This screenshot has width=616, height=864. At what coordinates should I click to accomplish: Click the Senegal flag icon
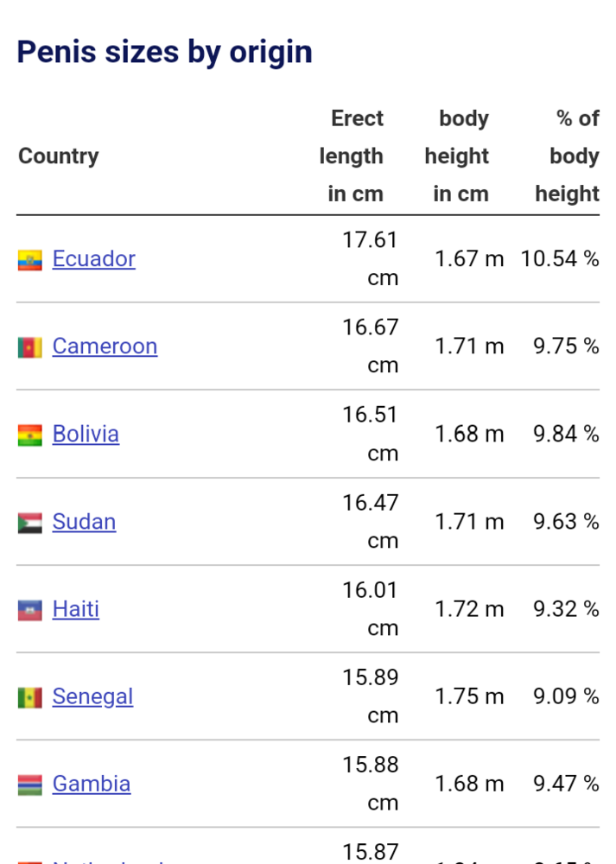(29, 697)
